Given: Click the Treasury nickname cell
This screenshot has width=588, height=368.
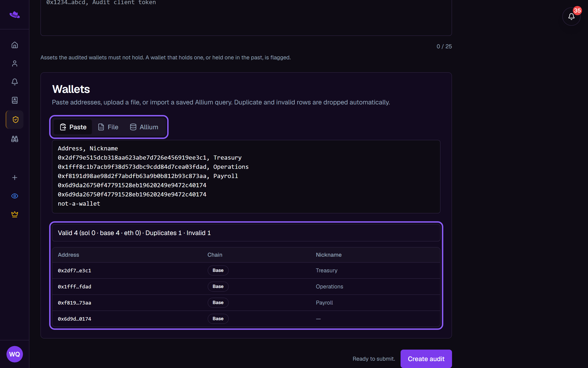Looking at the screenshot, I should click(x=327, y=270).
